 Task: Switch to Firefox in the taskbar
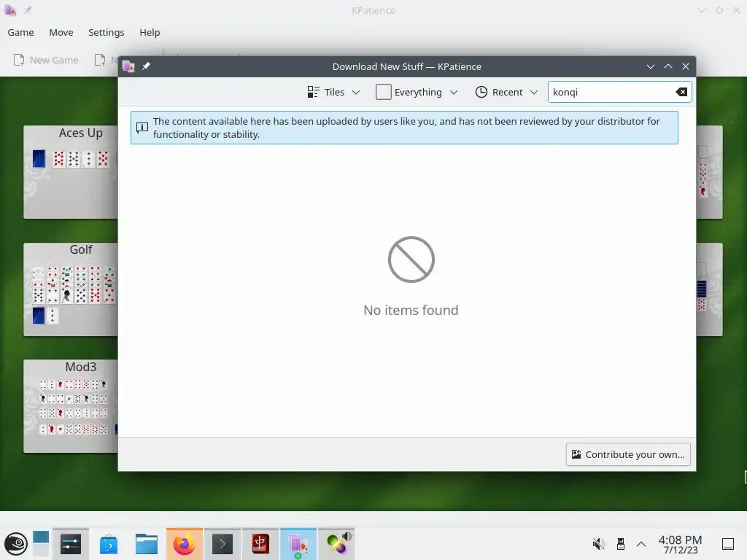pos(185,544)
